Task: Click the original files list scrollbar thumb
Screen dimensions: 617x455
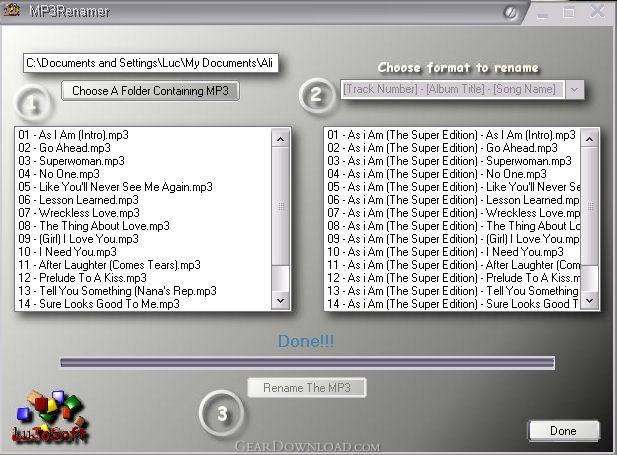Action: point(281,206)
